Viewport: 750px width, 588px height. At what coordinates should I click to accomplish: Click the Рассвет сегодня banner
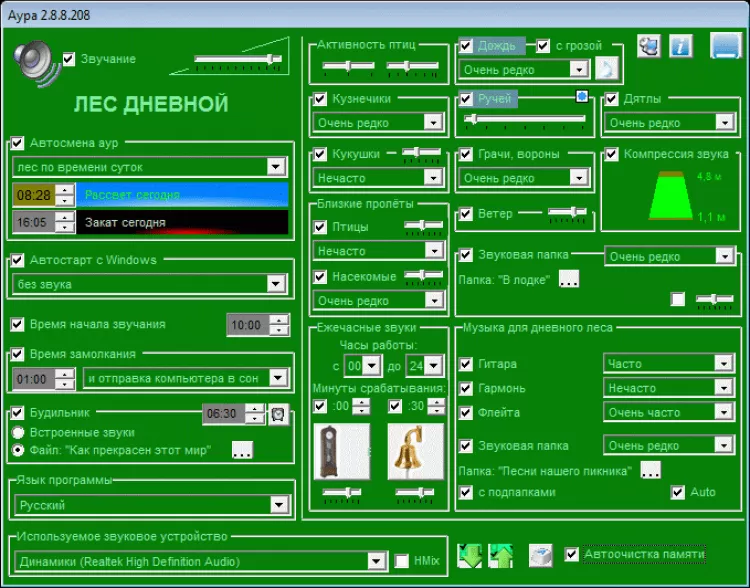click(x=182, y=195)
